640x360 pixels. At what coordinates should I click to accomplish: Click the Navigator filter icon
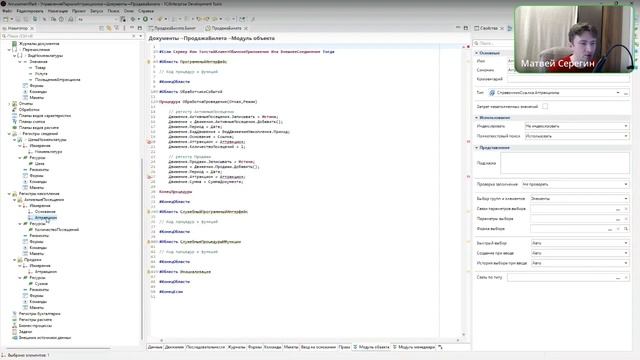(x=116, y=28)
